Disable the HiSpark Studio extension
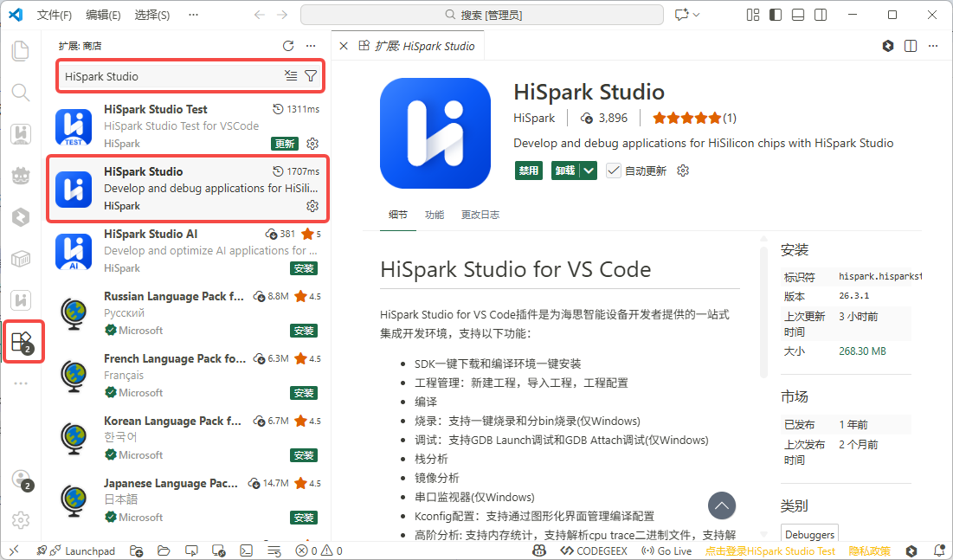This screenshot has width=953, height=560. coord(529,171)
